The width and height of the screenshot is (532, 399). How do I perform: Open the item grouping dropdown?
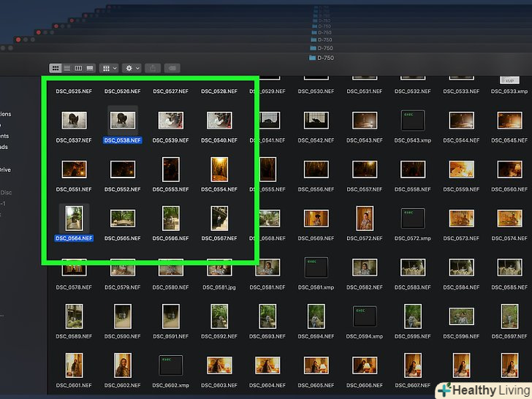[109, 68]
